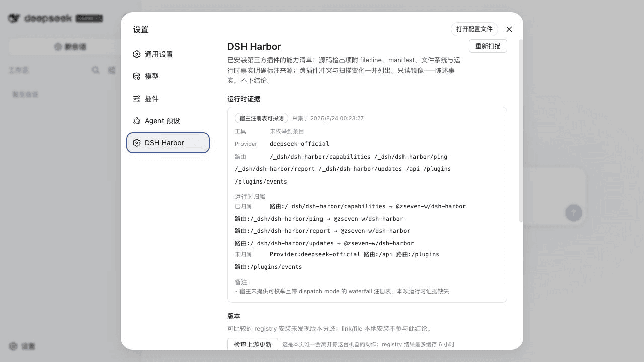644x362 pixels.
Task: Click the 宿主注册表可探测 badge
Action: (262, 118)
